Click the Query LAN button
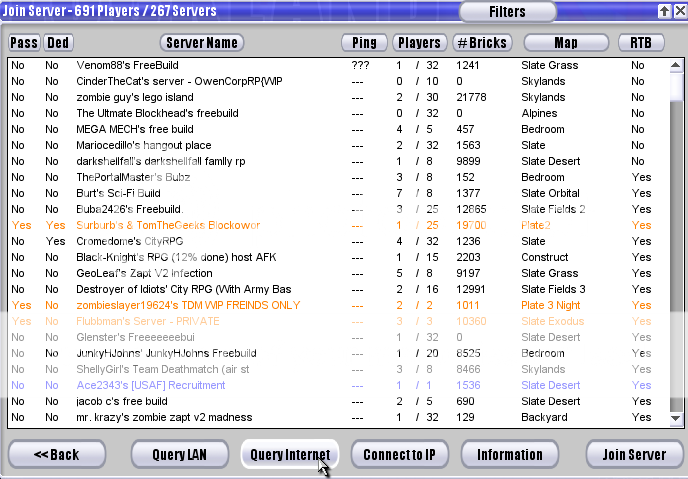This screenshot has width=688, height=479. 180,455
